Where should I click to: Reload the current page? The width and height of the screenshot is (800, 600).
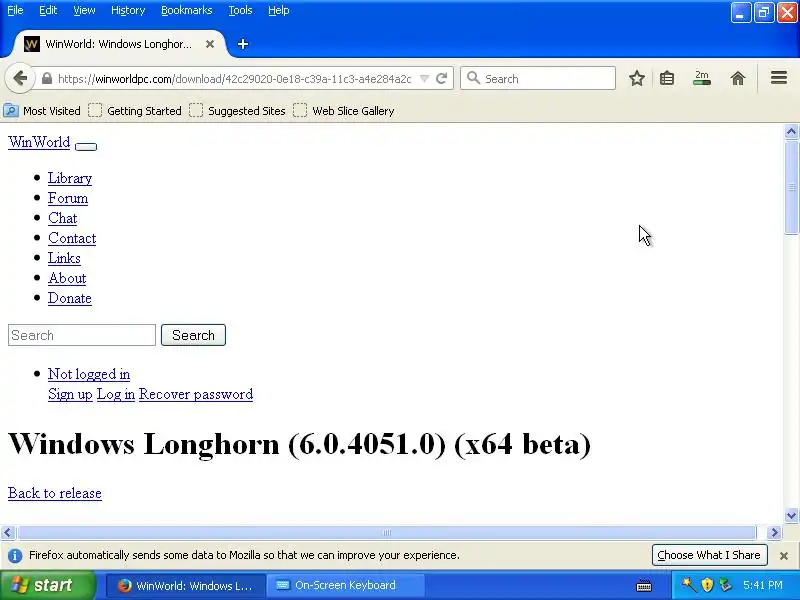(x=442, y=79)
